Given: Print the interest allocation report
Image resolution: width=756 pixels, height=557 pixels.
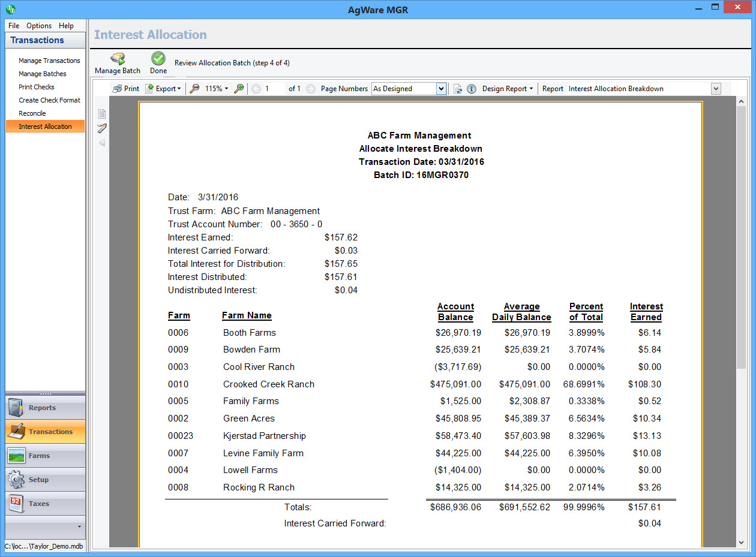Looking at the screenshot, I should (x=126, y=89).
